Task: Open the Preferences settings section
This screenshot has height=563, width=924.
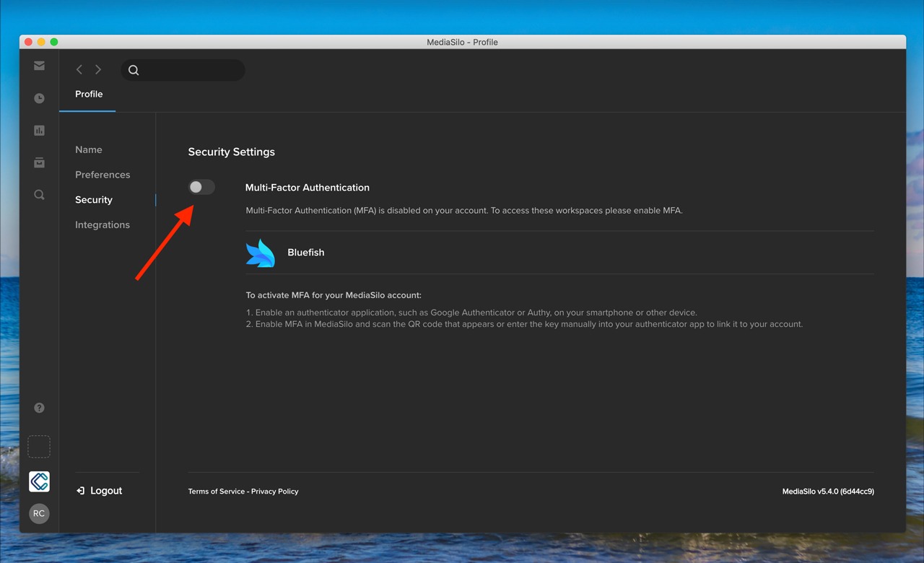Action: click(103, 175)
